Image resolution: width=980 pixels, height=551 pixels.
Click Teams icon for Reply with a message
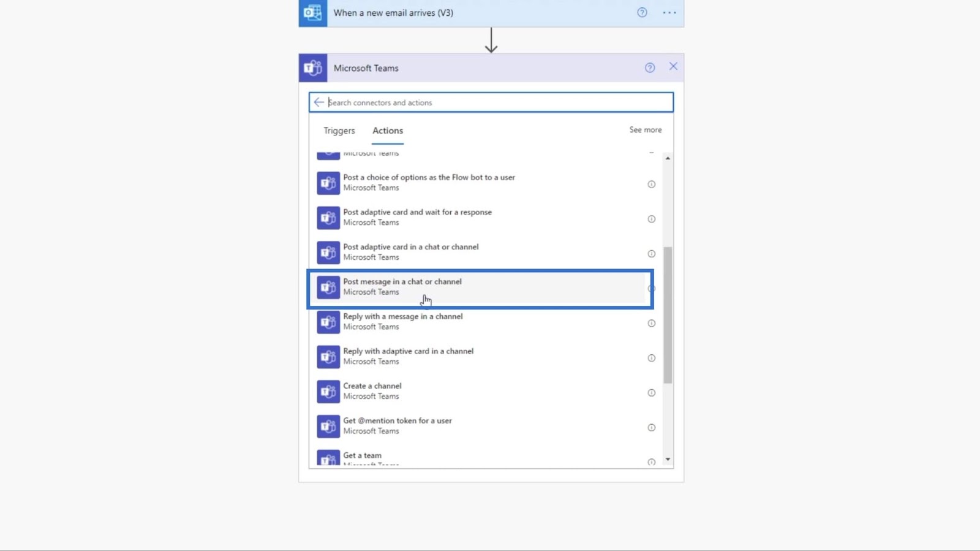click(328, 322)
